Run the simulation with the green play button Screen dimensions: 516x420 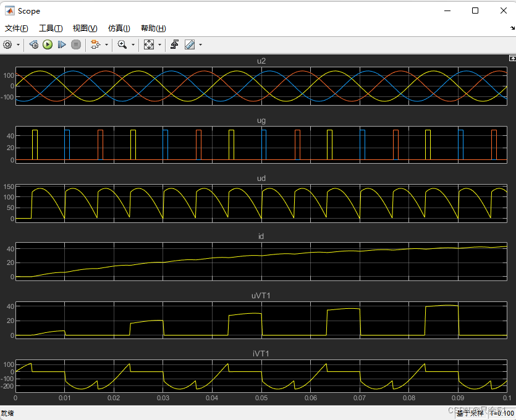coord(48,44)
